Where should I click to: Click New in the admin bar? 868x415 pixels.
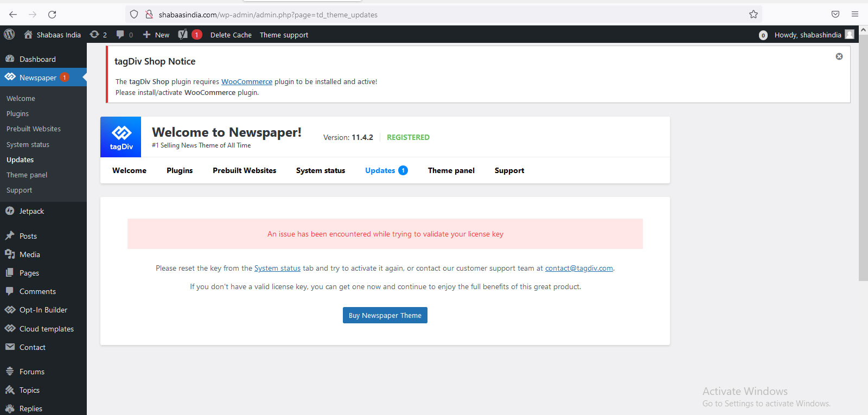pos(156,35)
